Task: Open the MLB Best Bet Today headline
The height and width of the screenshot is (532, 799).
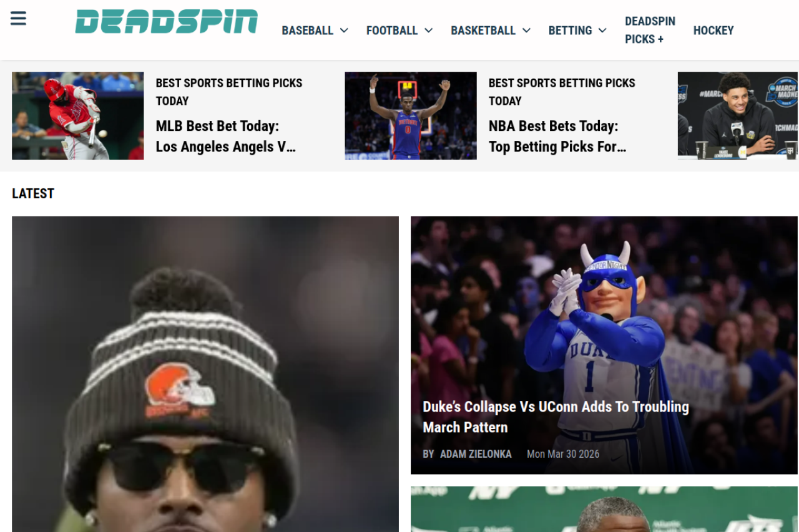Action: coord(226,136)
